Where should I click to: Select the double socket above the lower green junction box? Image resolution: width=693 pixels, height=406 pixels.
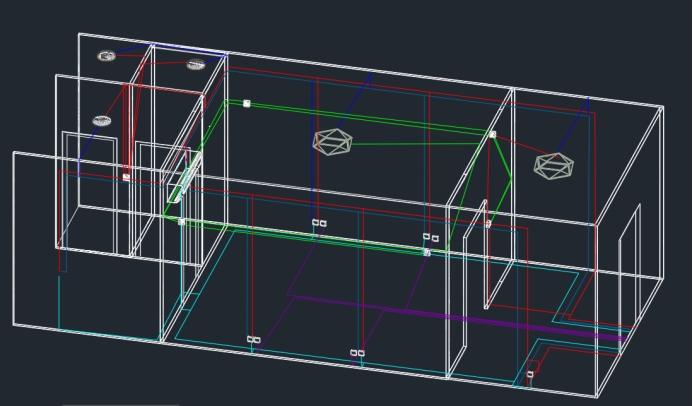point(430,238)
